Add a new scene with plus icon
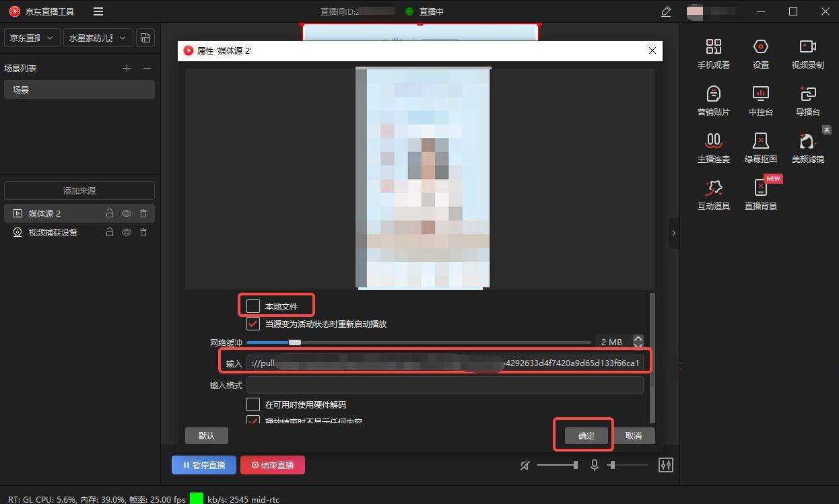Viewport: 839px width, 504px height. (127, 69)
